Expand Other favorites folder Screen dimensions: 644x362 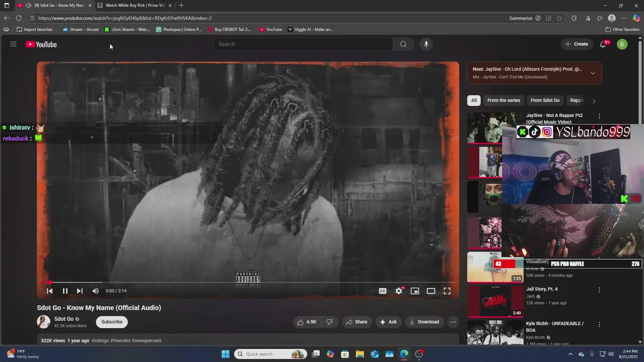tap(622, 30)
